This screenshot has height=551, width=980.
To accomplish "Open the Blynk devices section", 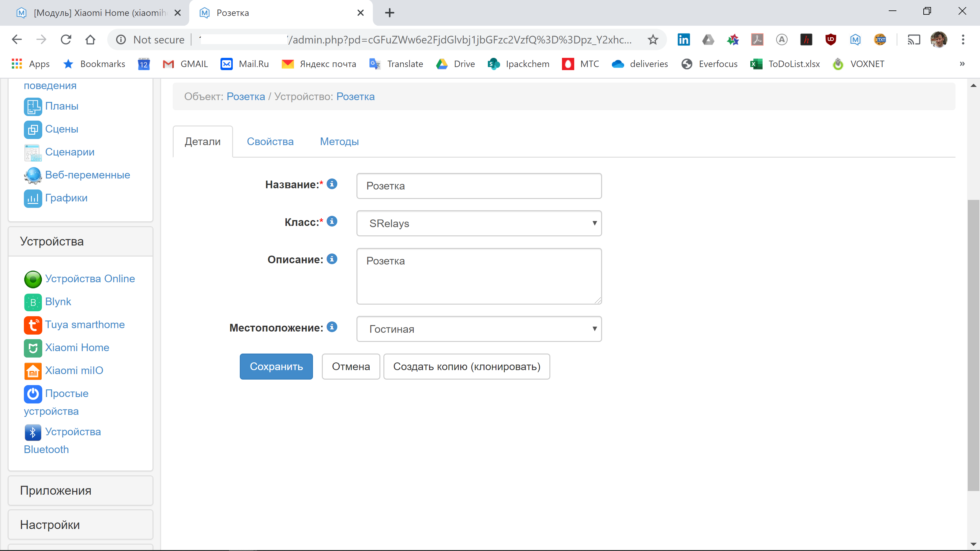I will 58,302.
